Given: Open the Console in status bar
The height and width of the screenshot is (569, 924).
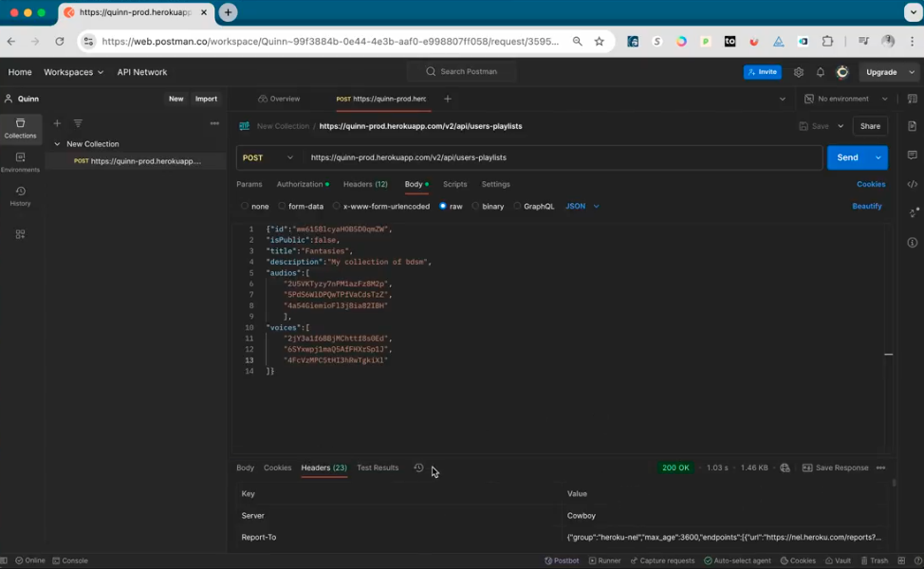Looking at the screenshot, I should (x=70, y=560).
